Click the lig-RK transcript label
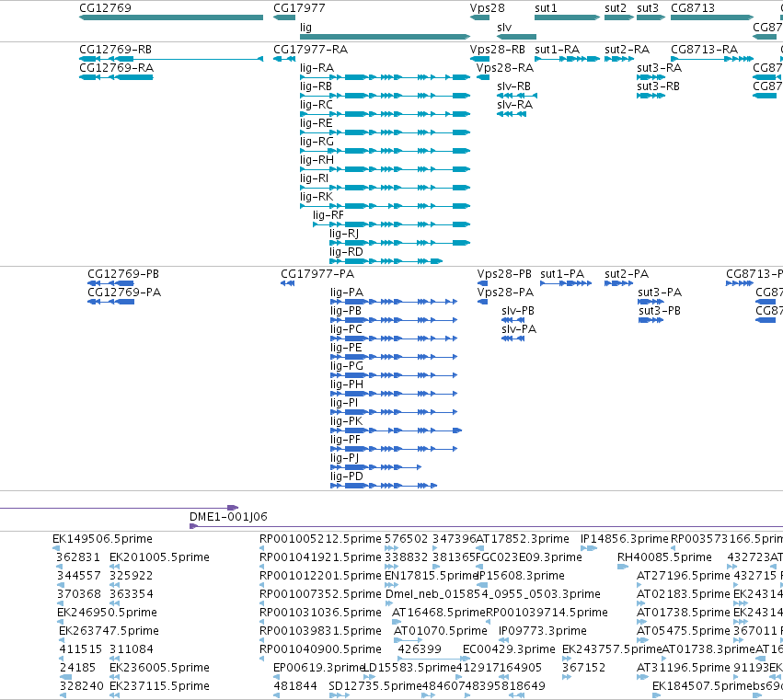This screenshot has height=700, width=783. [x=317, y=197]
